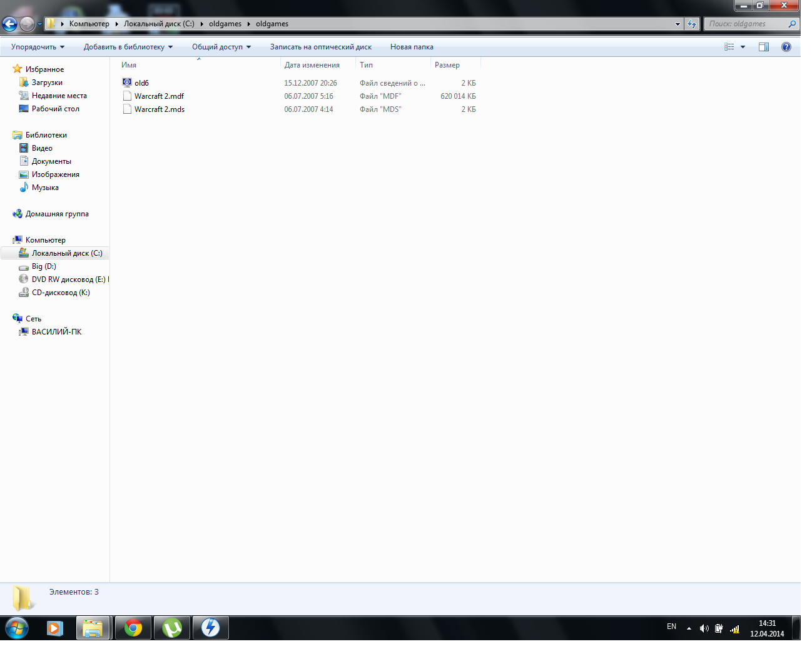Open the Windows Start menu

(x=17, y=628)
